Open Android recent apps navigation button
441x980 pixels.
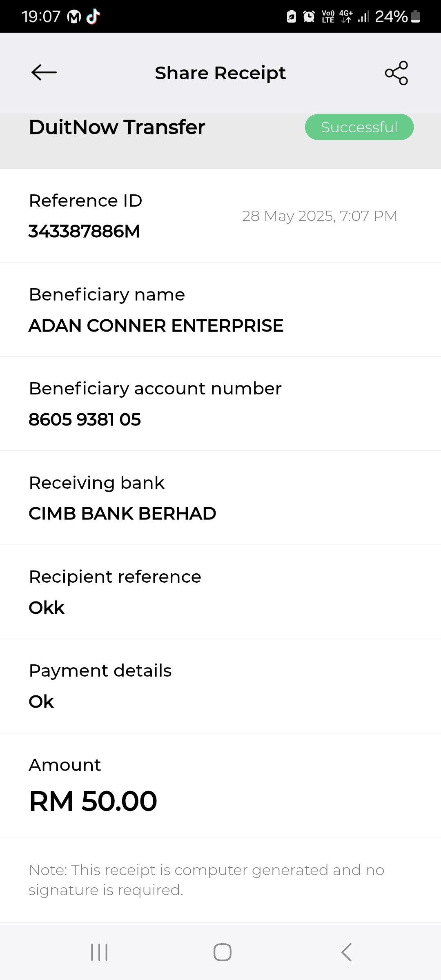(99, 952)
